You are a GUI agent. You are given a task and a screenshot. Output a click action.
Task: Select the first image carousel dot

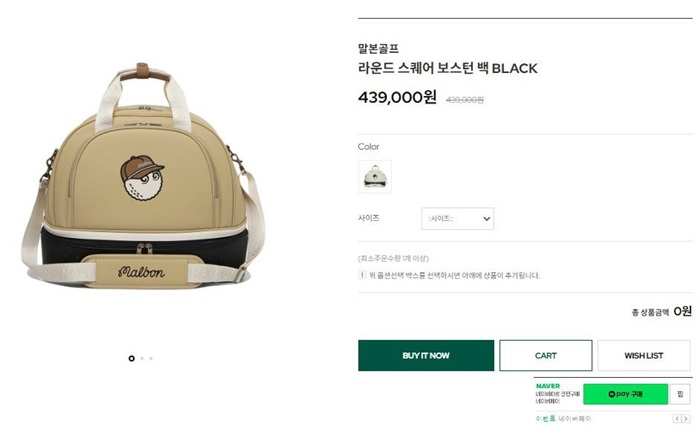(131, 358)
